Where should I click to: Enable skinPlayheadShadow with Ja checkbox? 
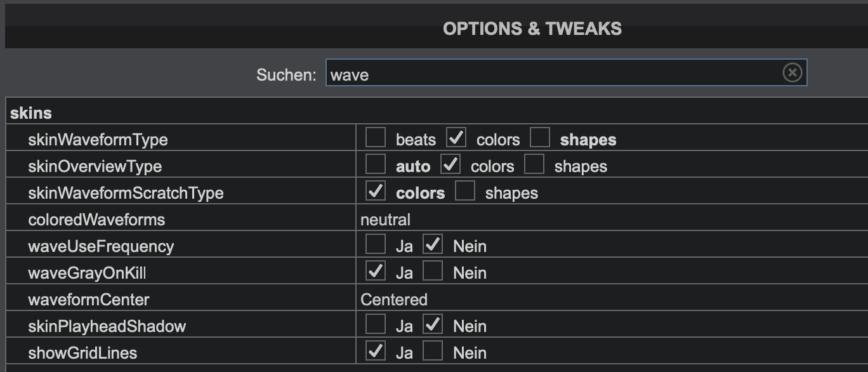376,324
